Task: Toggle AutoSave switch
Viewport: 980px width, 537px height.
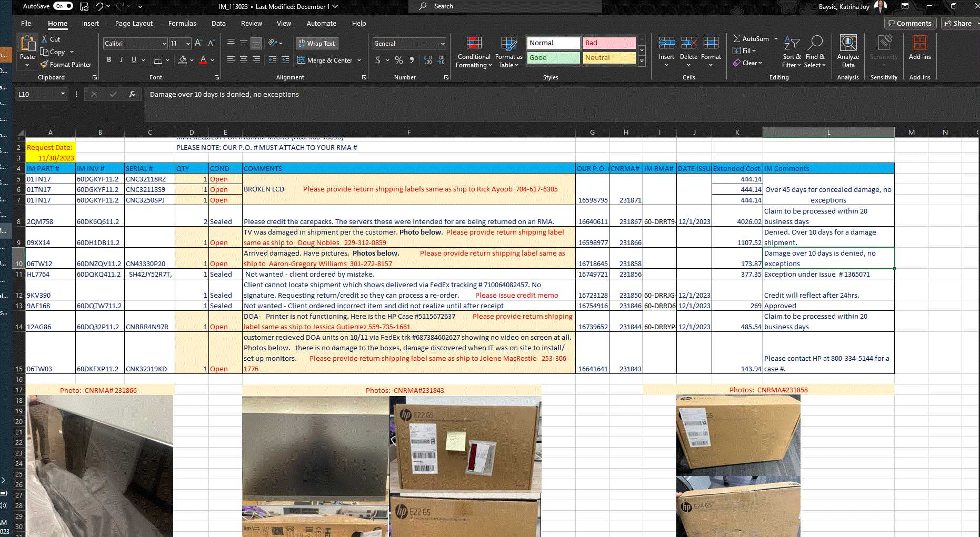Action: click(x=63, y=6)
